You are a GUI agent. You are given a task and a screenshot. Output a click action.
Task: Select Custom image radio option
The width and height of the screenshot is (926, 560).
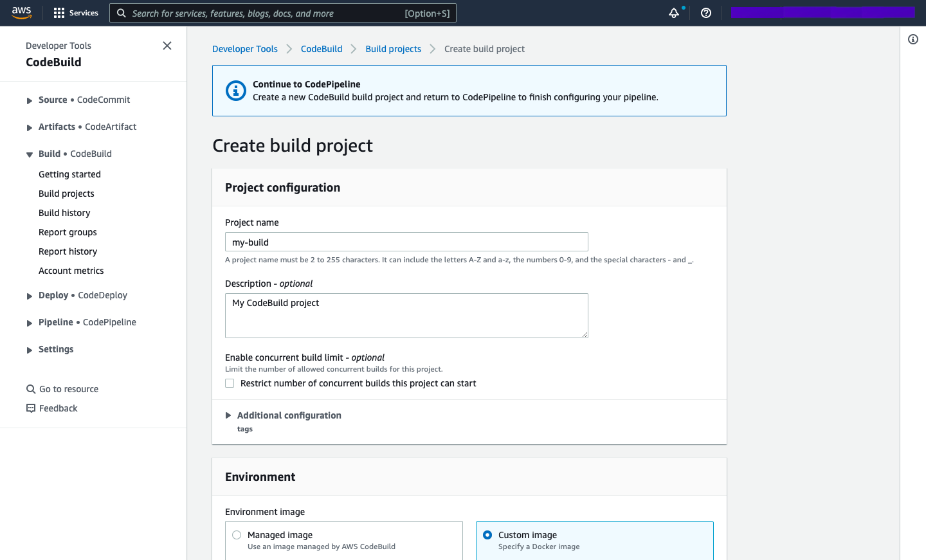487,535
